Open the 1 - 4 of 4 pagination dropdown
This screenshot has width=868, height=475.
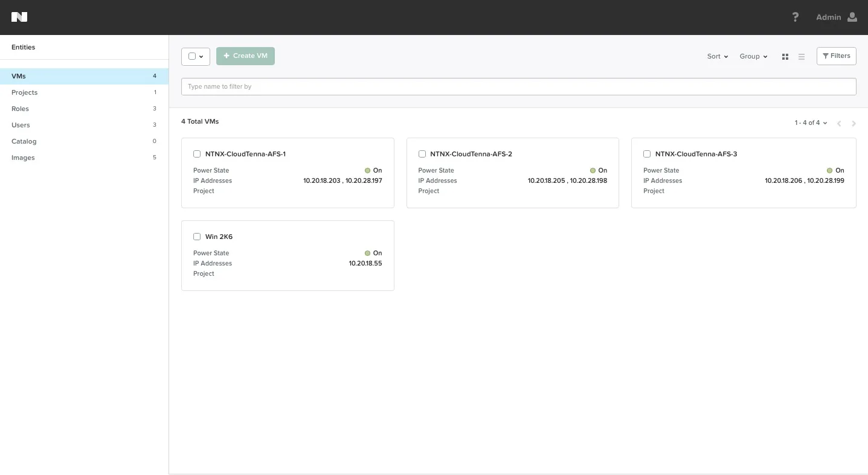[811, 123]
